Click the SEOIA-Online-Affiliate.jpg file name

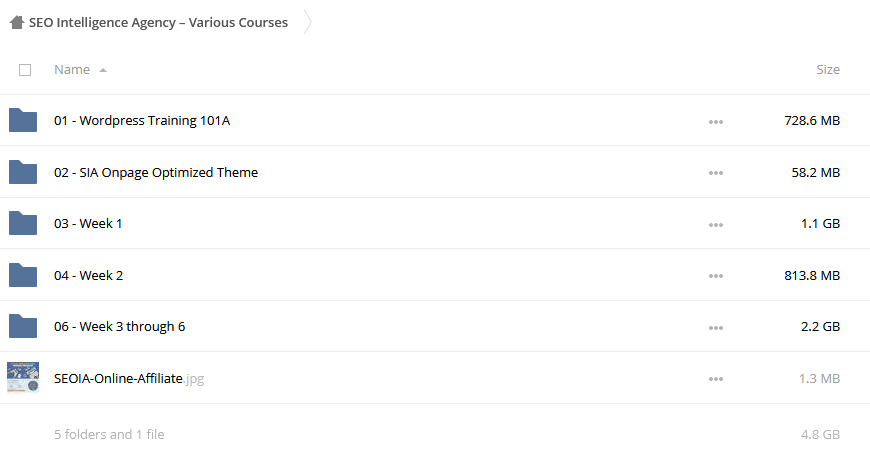129,378
